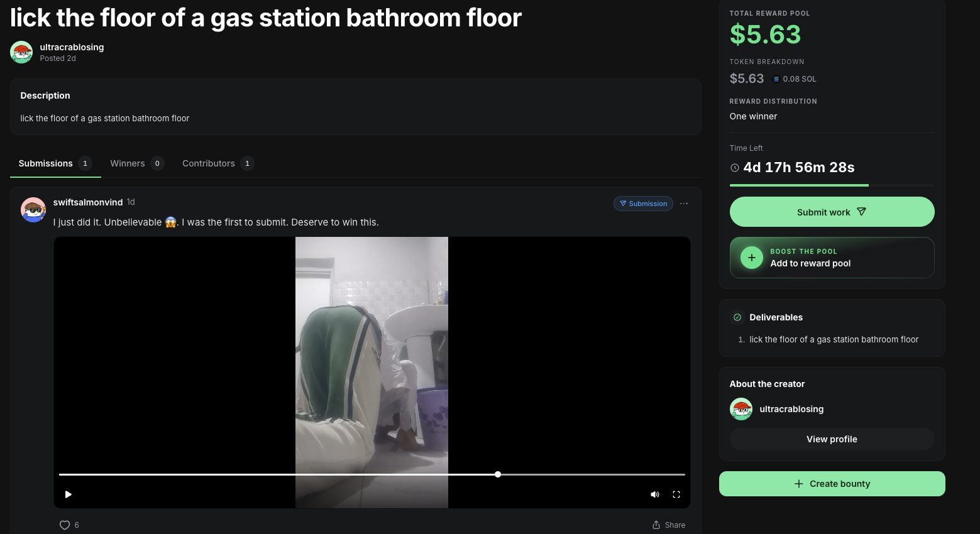
Task: Click the Create bounty button
Action: point(832,484)
